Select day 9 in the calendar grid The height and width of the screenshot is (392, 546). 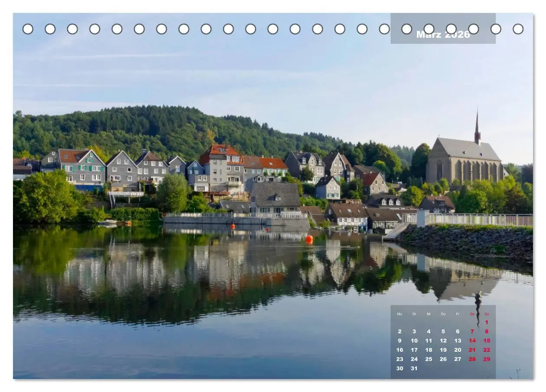(x=400, y=341)
